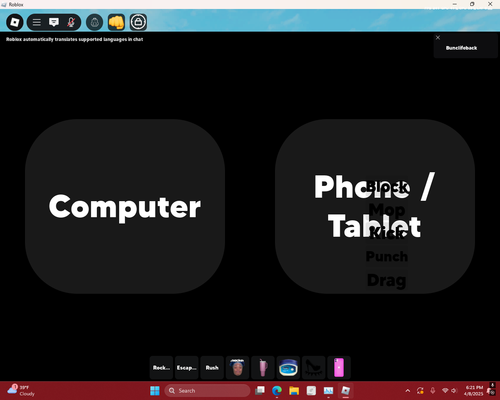Toggle the circular lock icon

[138, 22]
